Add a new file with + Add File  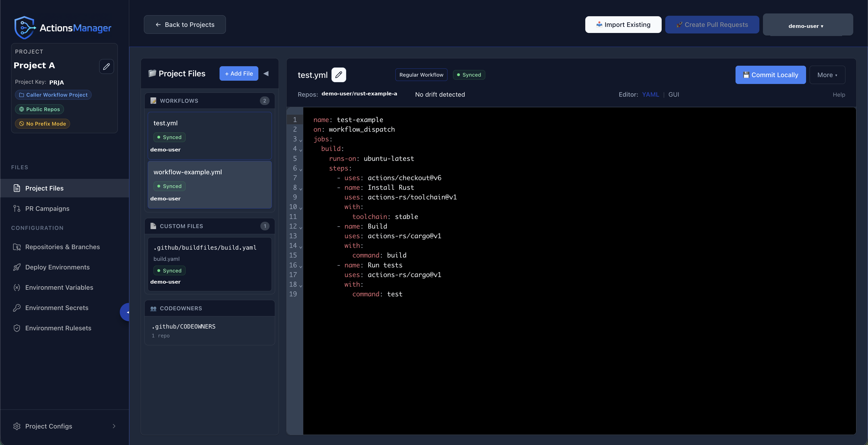[239, 73]
